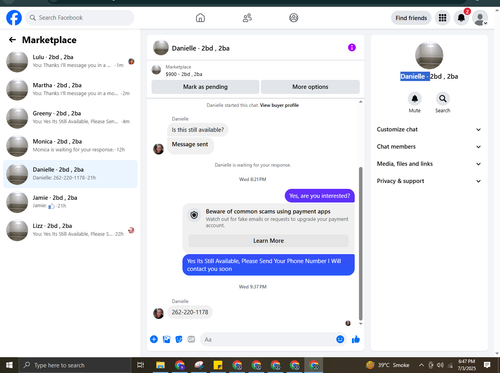Click Danielle's large listing photo in sidebar
Screen dimensions: 500x373
pos(429,55)
